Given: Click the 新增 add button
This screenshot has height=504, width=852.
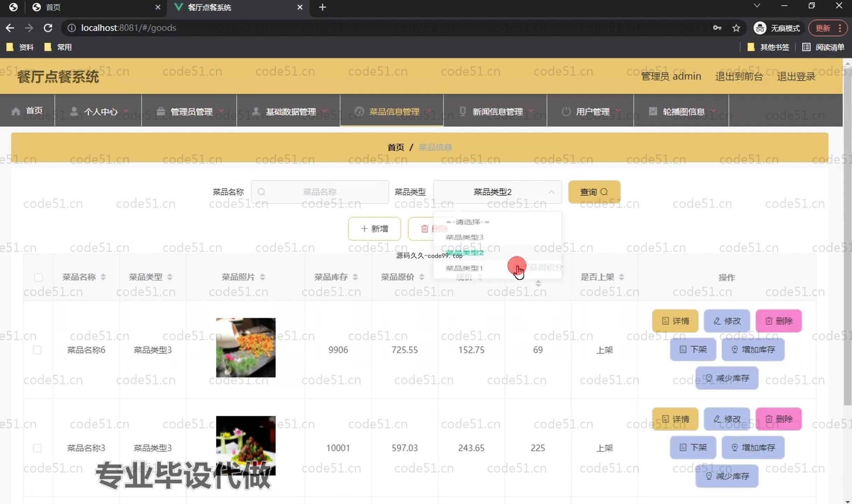Looking at the screenshot, I should click(x=374, y=229).
